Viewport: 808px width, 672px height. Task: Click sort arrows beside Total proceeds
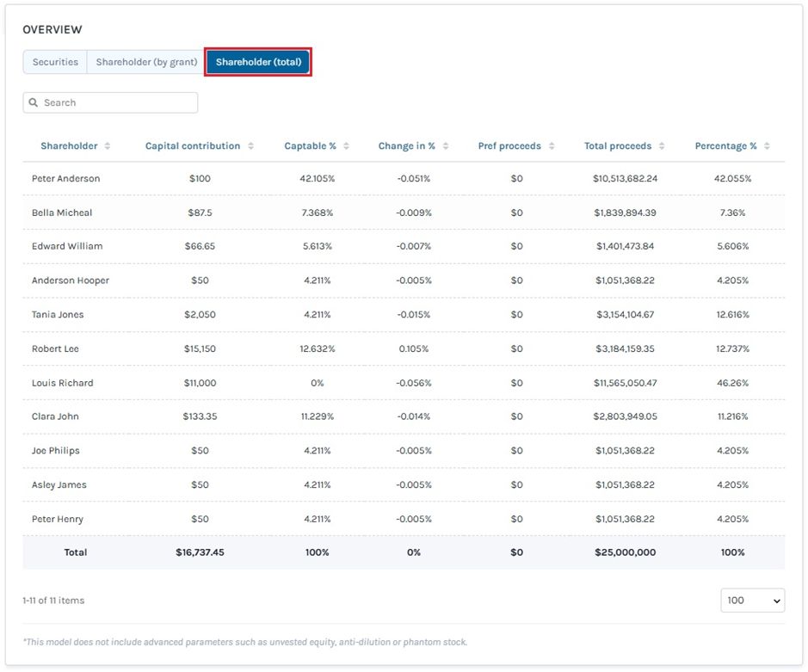pos(662,146)
